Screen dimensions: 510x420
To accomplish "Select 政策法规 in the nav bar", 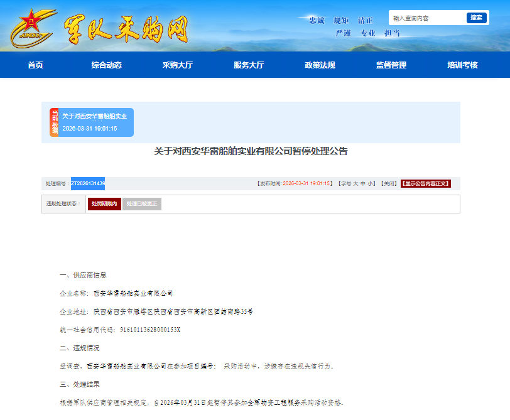I will point(320,65).
